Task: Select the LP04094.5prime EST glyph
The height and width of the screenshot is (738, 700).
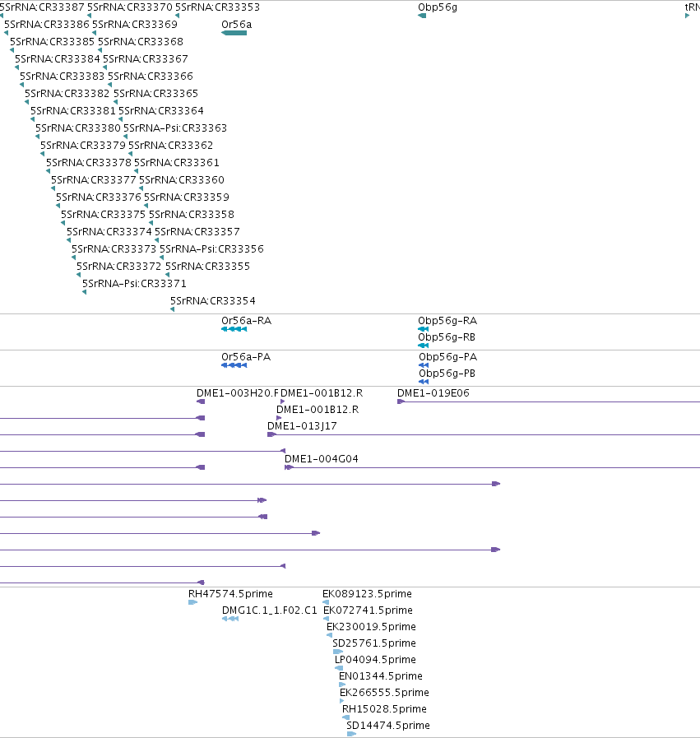Action: [339, 668]
